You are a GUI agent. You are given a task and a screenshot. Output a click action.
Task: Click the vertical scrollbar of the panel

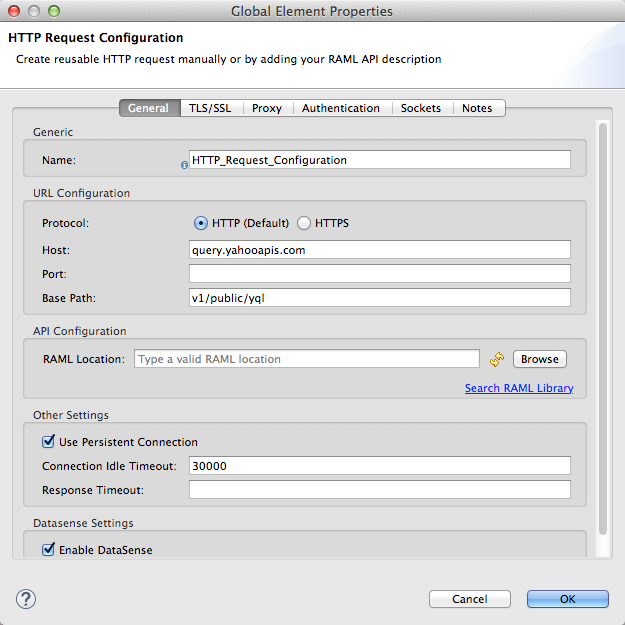click(x=602, y=330)
